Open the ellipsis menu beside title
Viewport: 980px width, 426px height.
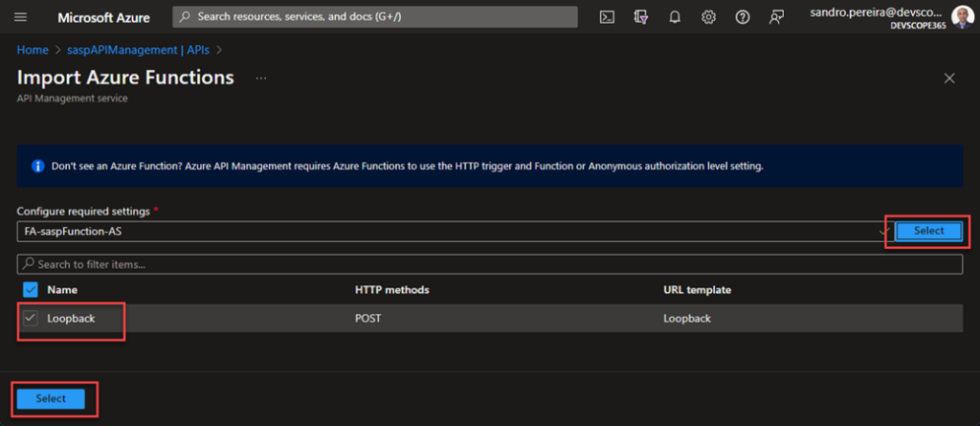coord(260,78)
